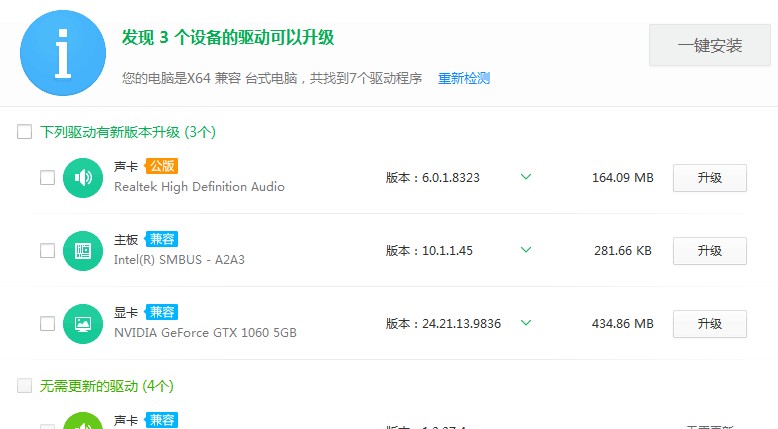
Task: Tick the Realtek High Definition Audio checkbox
Action: (47, 178)
